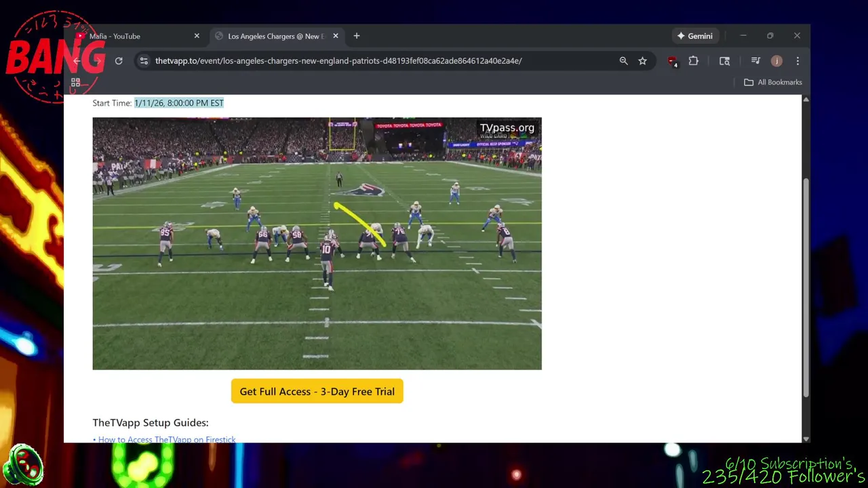Open the zoom magnifier icon in address bar
Image resolution: width=868 pixels, height=488 pixels.
pos(623,61)
